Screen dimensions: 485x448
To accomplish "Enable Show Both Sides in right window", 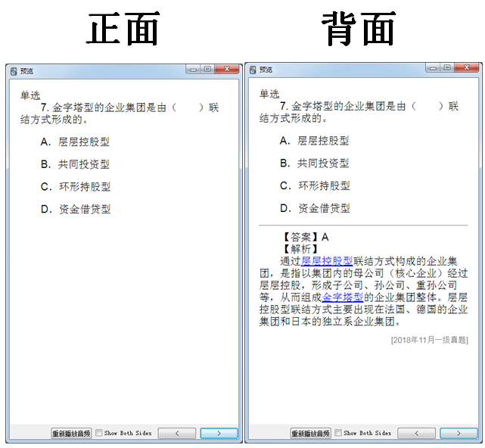I will pos(338,433).
